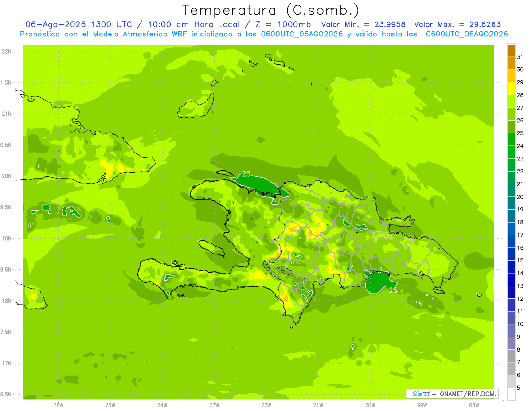Click the dark green legend swatch between 24 and 25
Screen dimensions: 532x411
pos(511,140)
